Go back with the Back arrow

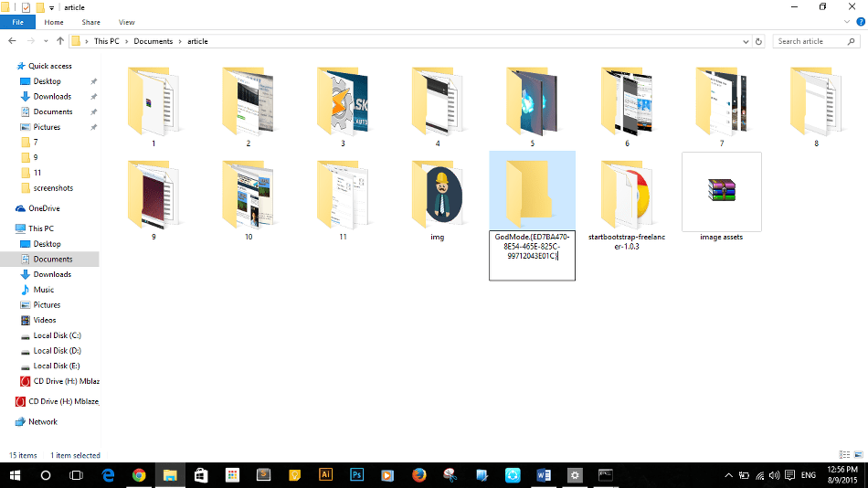pos(12,41)
